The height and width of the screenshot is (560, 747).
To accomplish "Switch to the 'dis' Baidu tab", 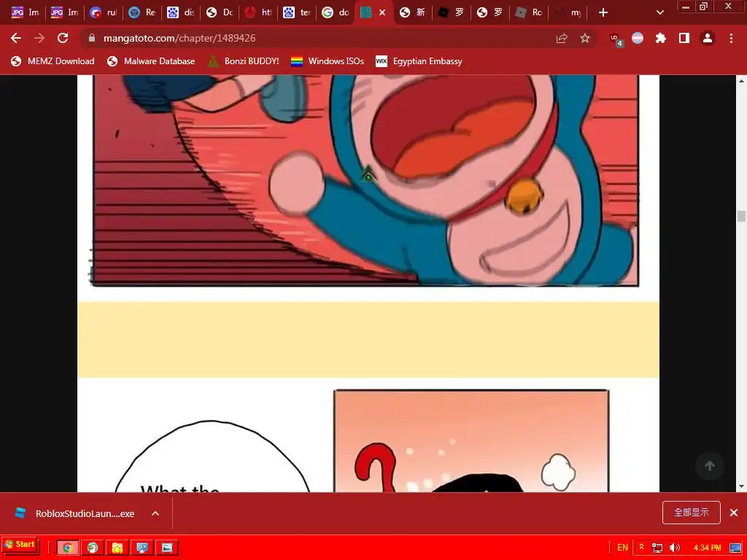I will 182,12.
